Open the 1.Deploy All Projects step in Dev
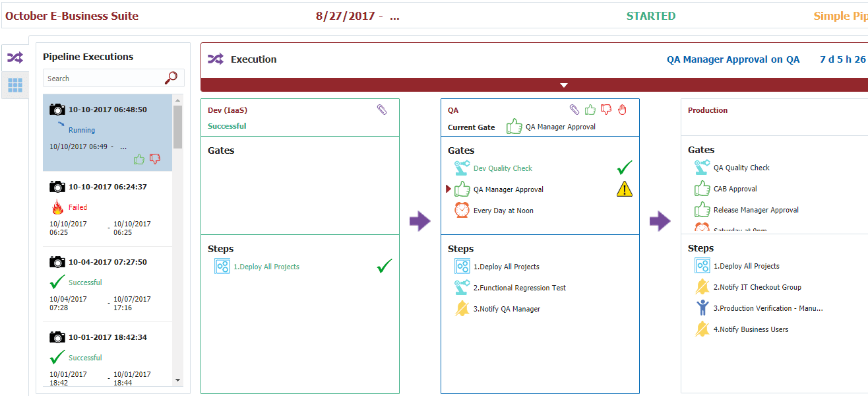 pos(266,267)
